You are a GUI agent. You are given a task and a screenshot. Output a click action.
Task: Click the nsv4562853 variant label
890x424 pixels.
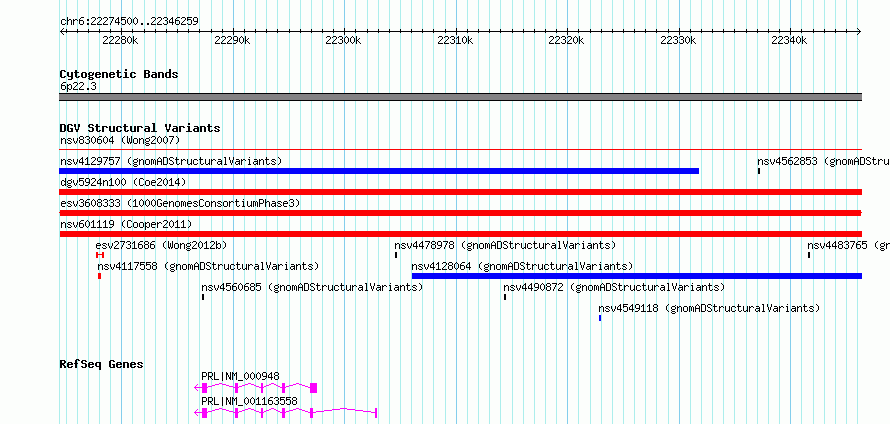pyautogui.click(x=823, y=161)
